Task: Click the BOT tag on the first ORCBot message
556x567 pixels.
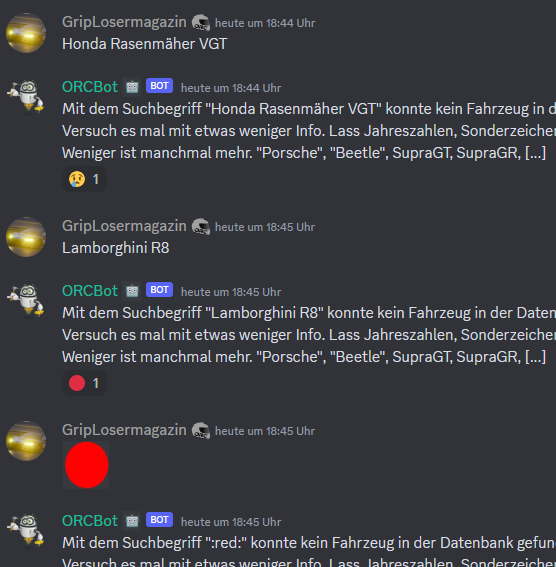Action: tap(159, 86)
